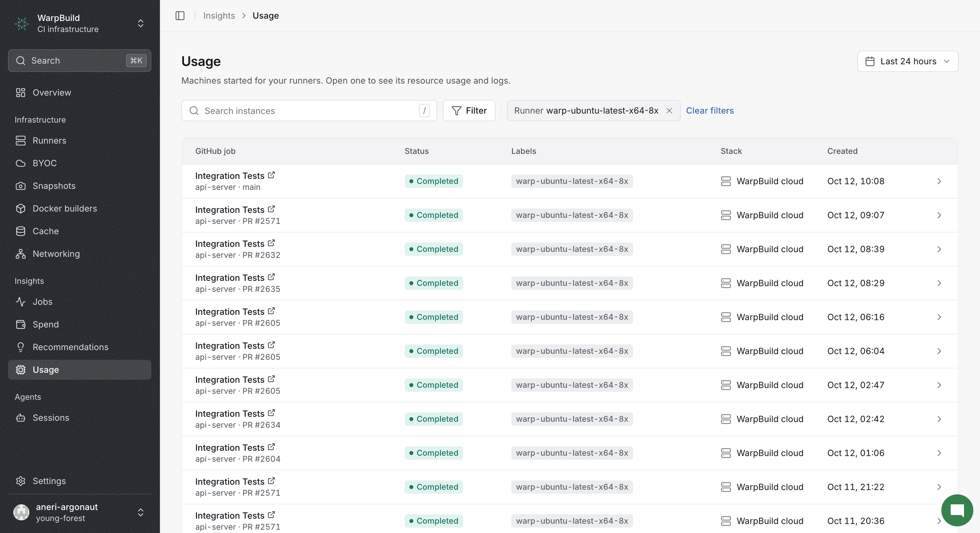980x533 pixels.
Task: Click the WarpBuild logo icon
Action: tap(22, 24)
